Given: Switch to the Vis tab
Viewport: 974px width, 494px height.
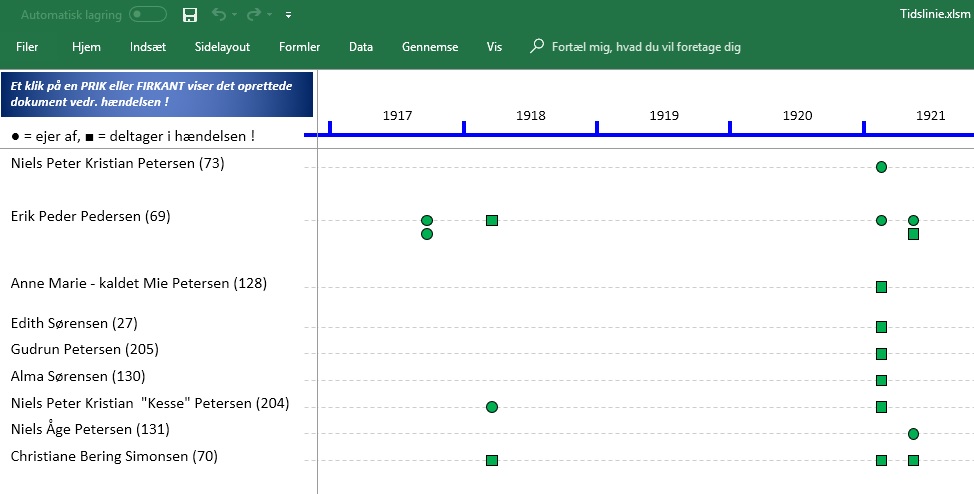Looking at the screenshot, I should coord(494,47).
